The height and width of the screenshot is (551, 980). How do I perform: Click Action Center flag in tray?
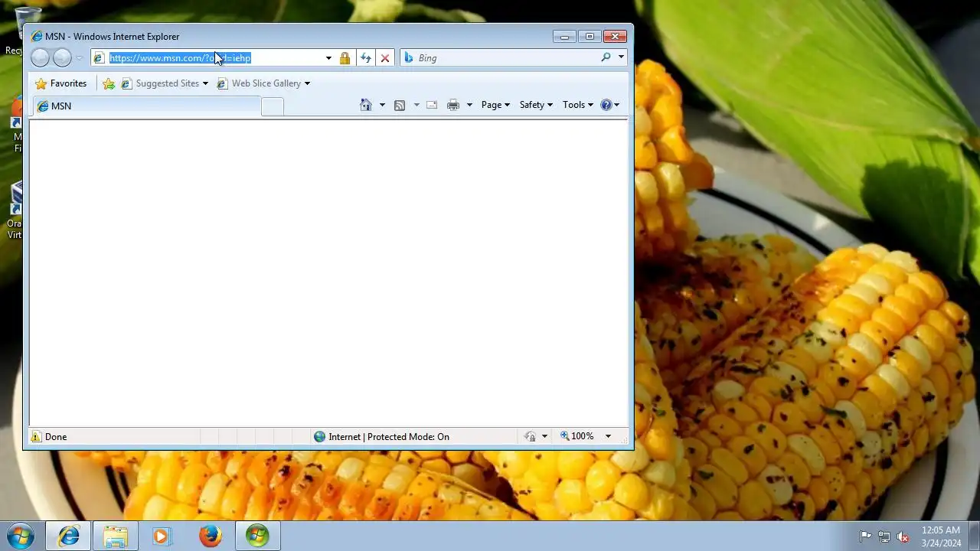click(865, 536)
